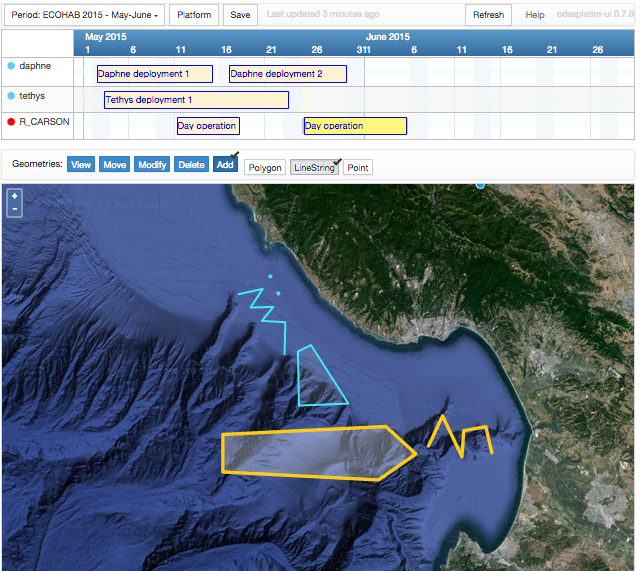Open the Help menu

tap(535, 15)
